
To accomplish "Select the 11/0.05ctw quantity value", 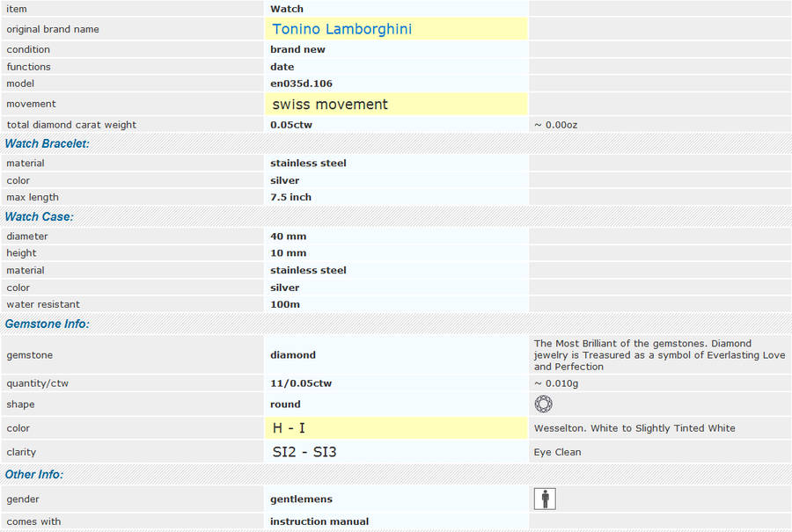I will coord(301,383).
